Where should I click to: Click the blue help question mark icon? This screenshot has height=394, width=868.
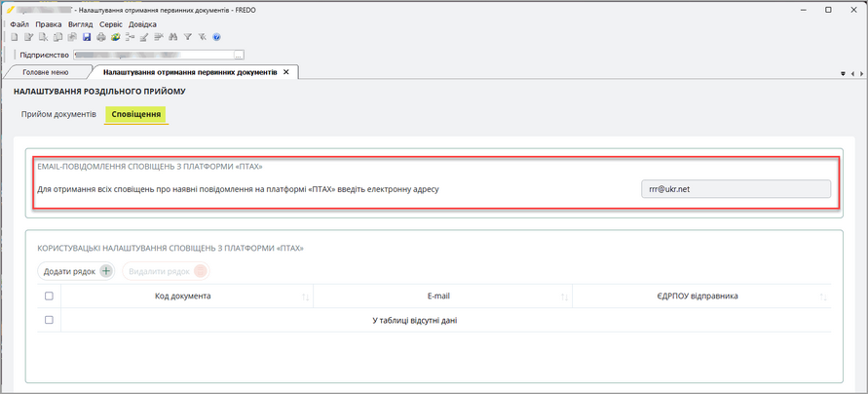pos(216,37)
